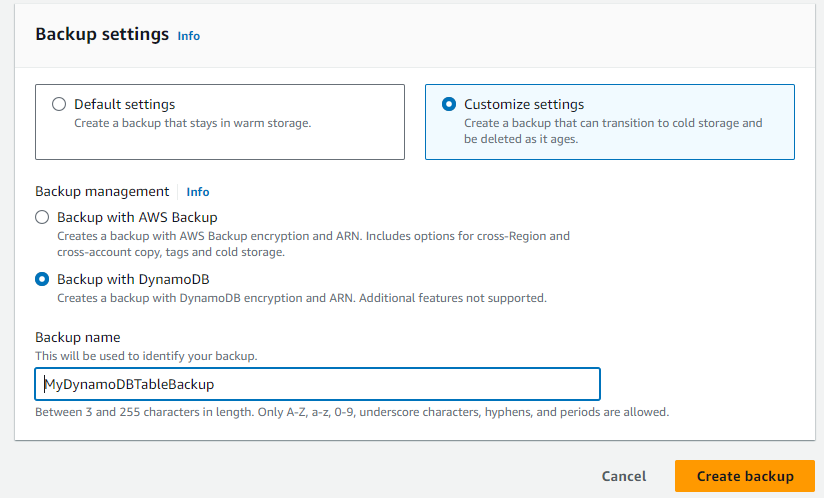The height and width of the screenshot is (498, 824).
Task: Focus the Backup name text field
Action: click(x=317, y=384)
